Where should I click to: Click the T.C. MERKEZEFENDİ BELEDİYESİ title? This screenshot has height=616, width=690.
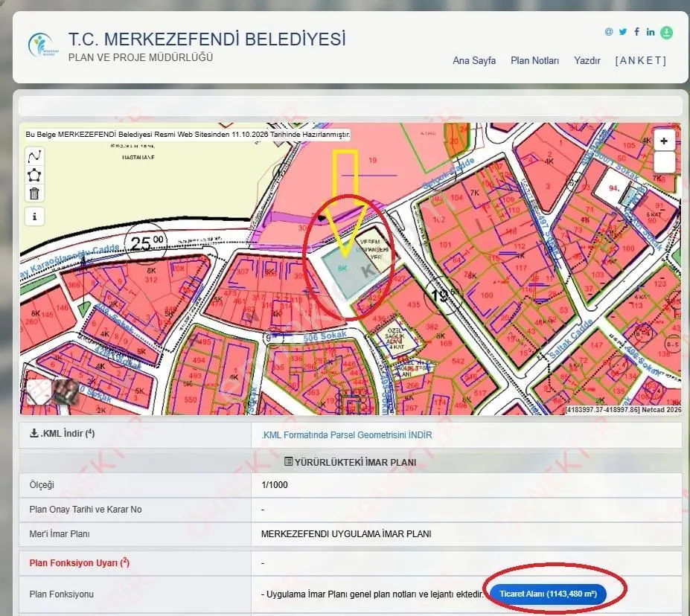pyautogui.click(x=207, y=39)
